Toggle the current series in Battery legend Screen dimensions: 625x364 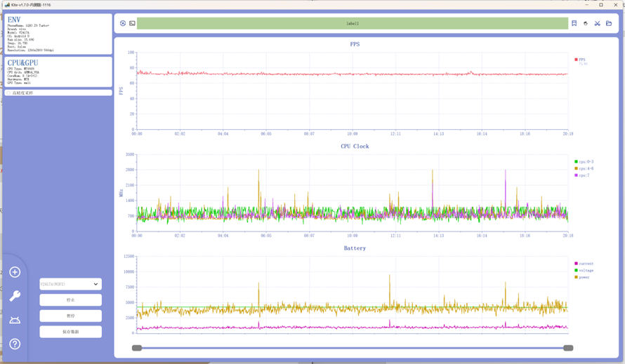coord(584,264)
